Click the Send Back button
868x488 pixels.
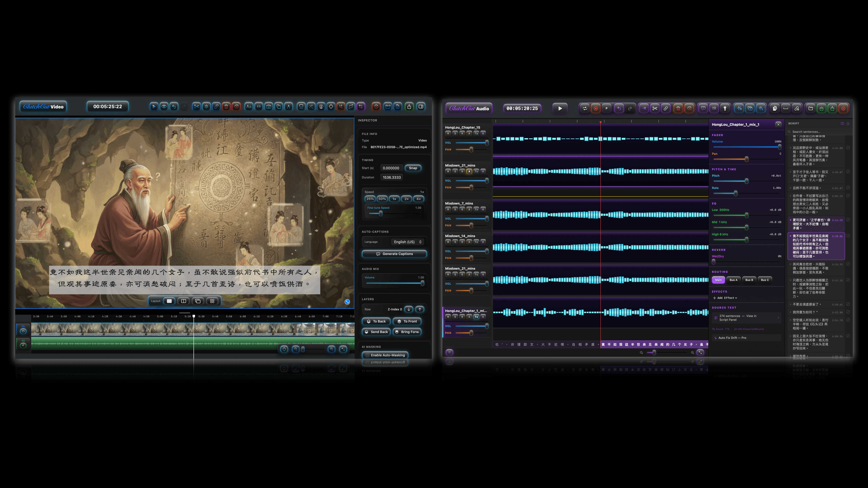tap(376, 332)
